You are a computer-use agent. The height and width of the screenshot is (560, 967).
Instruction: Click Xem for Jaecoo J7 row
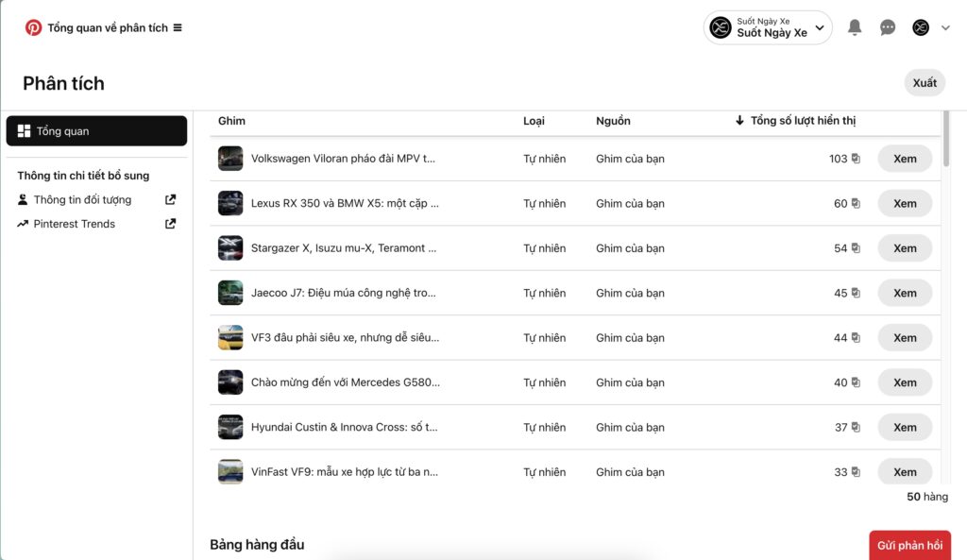pos(905,293)
